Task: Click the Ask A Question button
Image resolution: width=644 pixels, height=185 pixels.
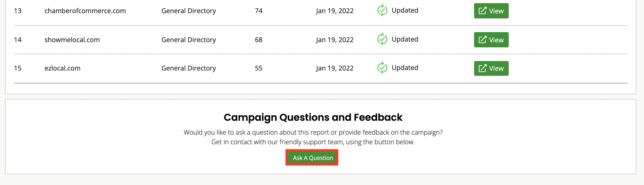Action: coord(311,157)
